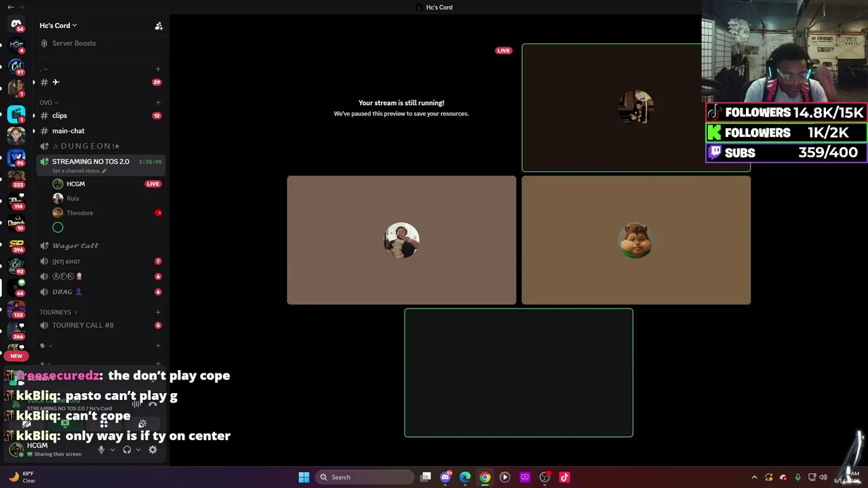Screen dimensions: 868x488
Task: Open the clips text channel
Action: point(102,115)
